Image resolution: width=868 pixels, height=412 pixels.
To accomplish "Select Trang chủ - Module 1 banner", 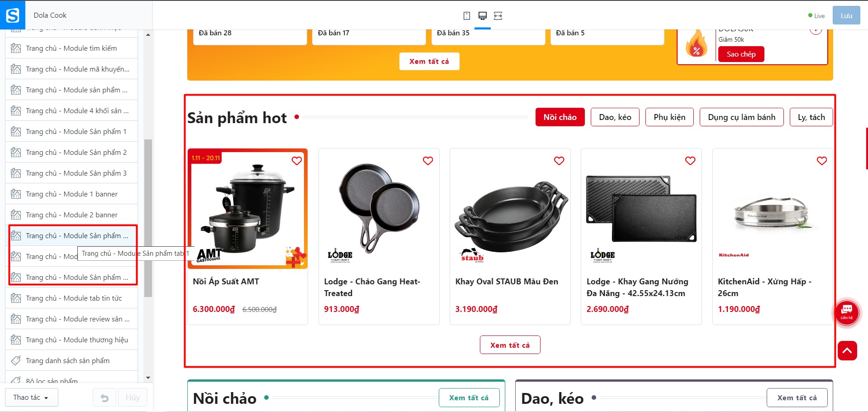I will (x=71, y=194).
